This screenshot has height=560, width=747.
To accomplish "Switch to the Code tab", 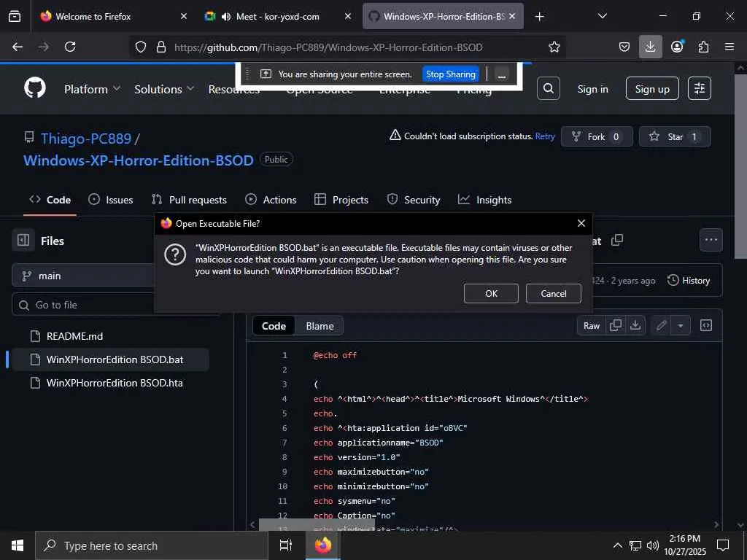I will [x=50, y=200].
